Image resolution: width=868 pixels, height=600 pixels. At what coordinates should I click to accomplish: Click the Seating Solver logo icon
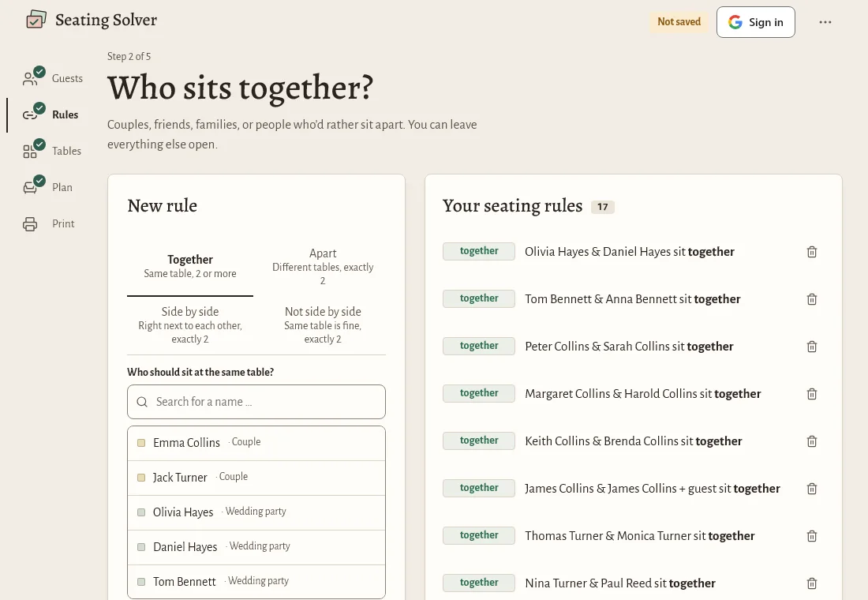36,20
